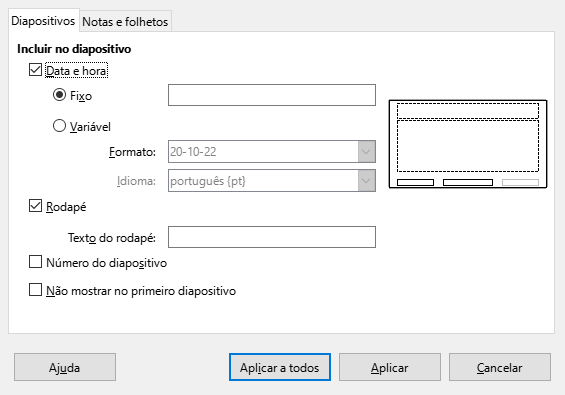Screen dimensions: 565x395
Task: Check Não mostrar no primeiro diapositivo
Action: [35, 290]
